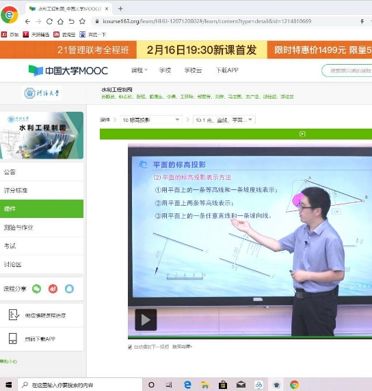This screenshot has height=391, width=372.
Task: Open File Explorer from the taskbar
Action: click(x=205, y=385)
